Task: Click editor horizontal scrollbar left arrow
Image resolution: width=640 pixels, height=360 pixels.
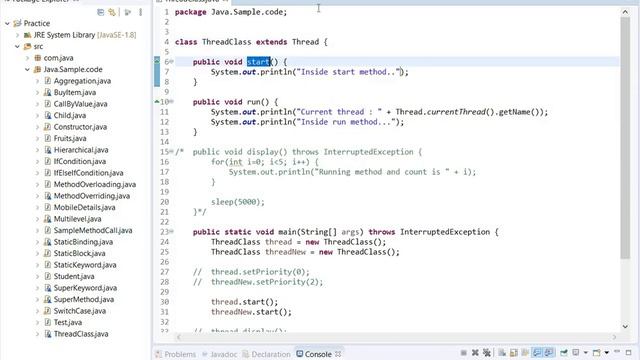Action: 178,337
